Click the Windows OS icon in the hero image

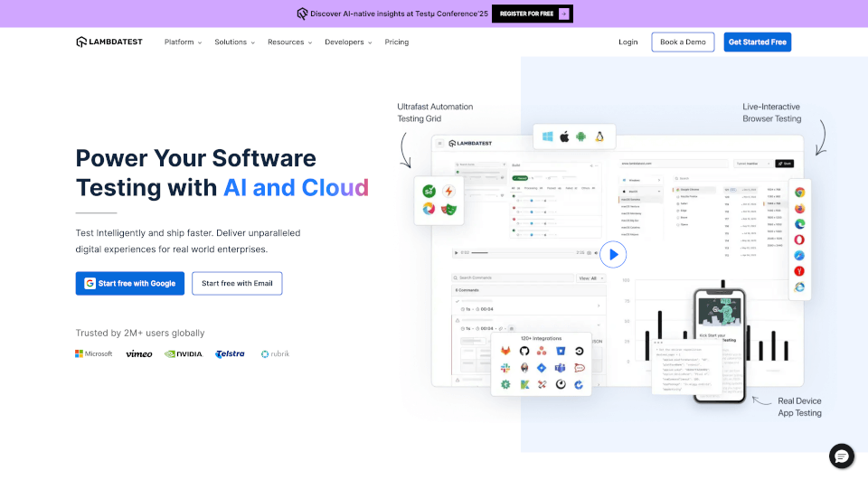coord(547,137)
